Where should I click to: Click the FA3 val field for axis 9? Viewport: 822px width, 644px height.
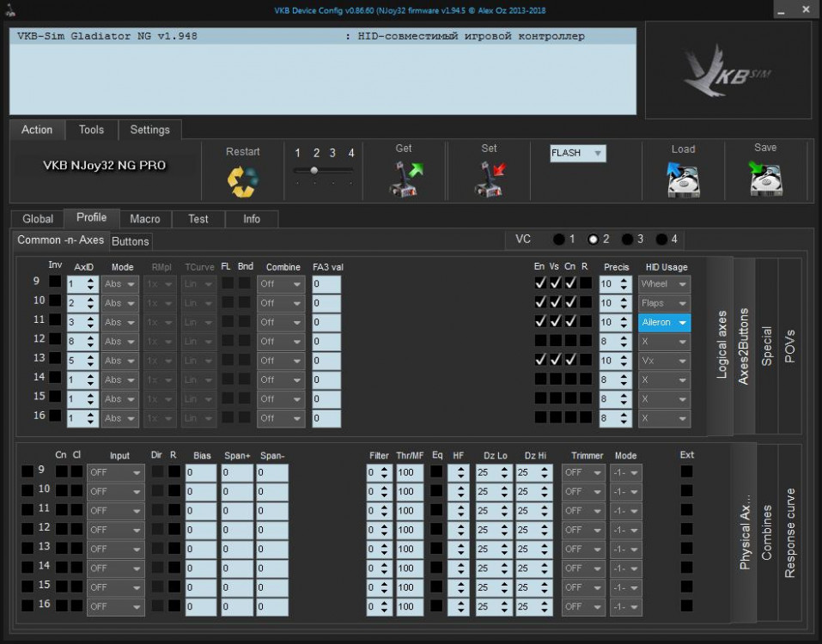326,284
